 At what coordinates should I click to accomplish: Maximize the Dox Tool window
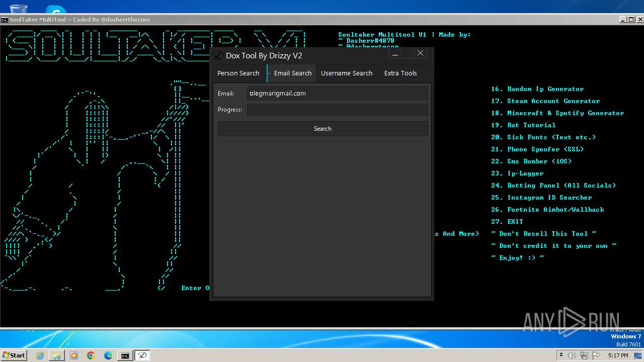[x=408, y=53]
